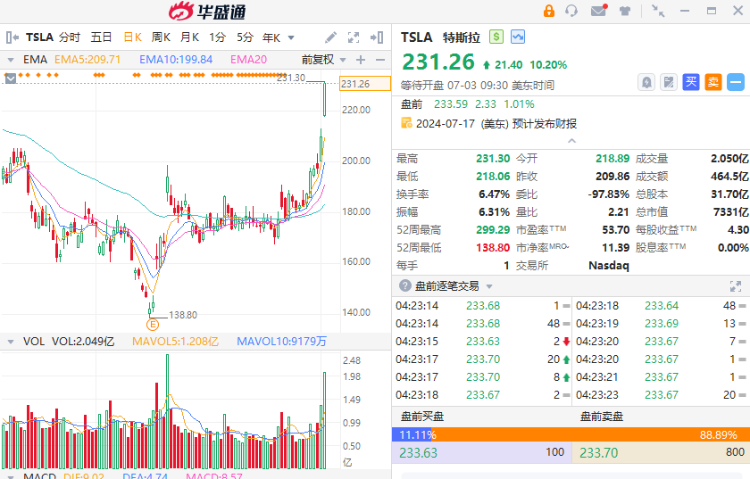Select the 1分 chart tab
Viewport: 750px width, 479px height.
click(217, 37)
